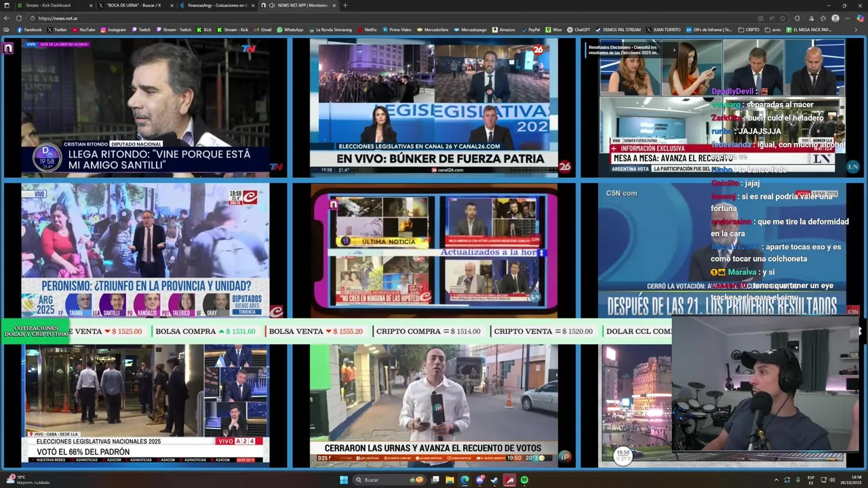Open the Copilot sidebar icon
This screenshot has height=488, width=868.
tap(860, 18)
